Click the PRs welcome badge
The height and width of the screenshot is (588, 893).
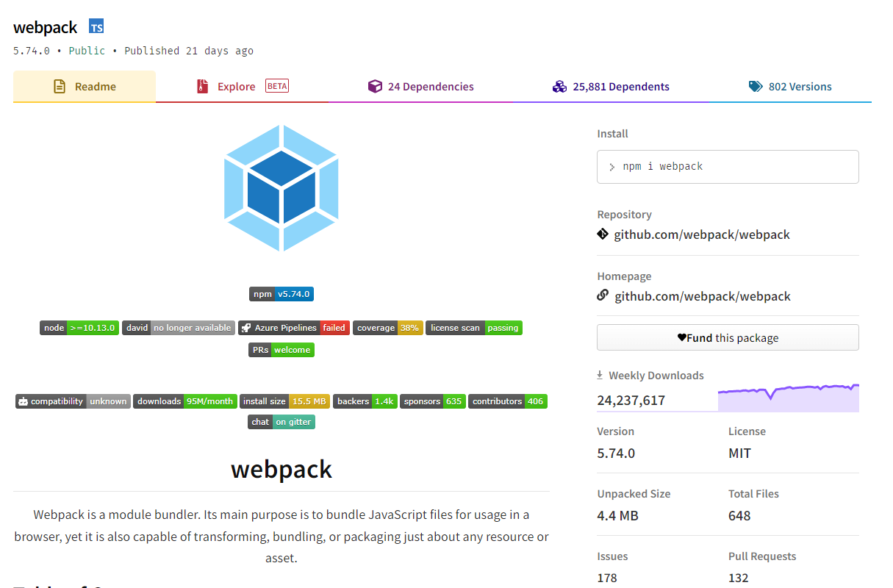(x=281, y=350)
